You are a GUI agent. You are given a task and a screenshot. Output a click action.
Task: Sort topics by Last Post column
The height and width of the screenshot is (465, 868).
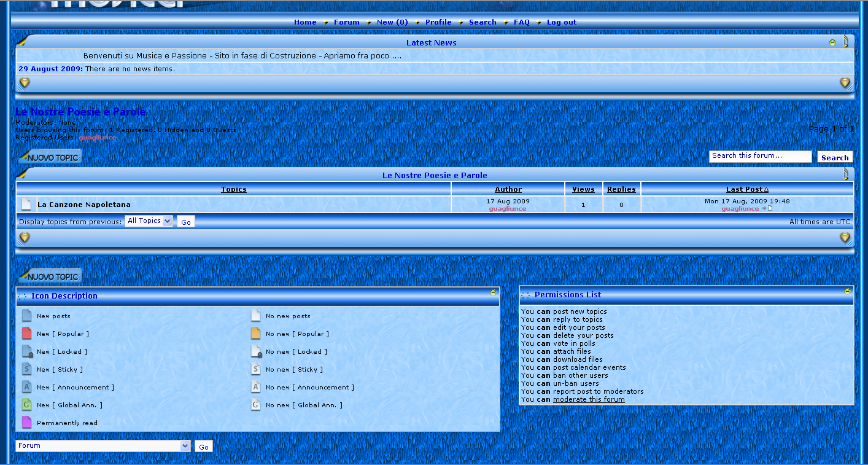point(746,189)
